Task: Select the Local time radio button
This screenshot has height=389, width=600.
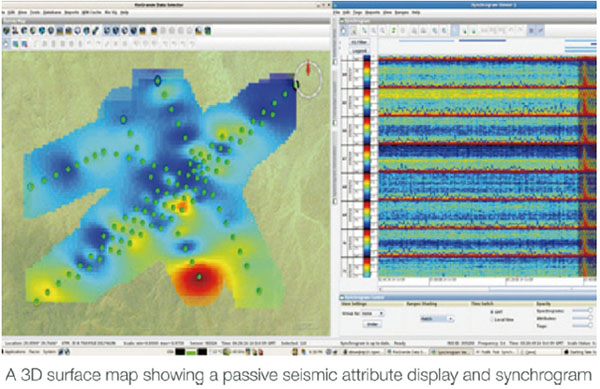Action: 492,320
